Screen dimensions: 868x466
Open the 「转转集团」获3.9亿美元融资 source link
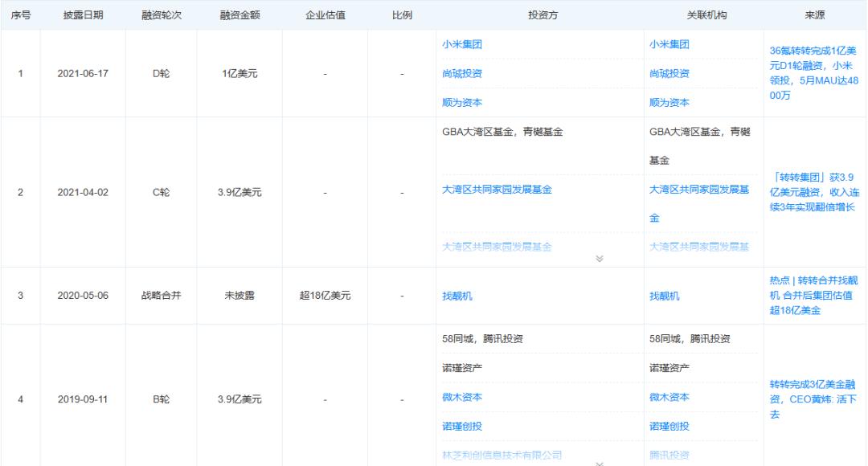(x=814, y=192)
